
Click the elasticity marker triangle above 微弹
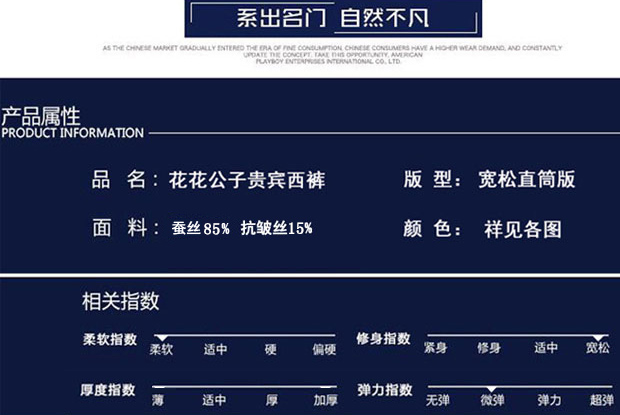[x=491, y=389]
